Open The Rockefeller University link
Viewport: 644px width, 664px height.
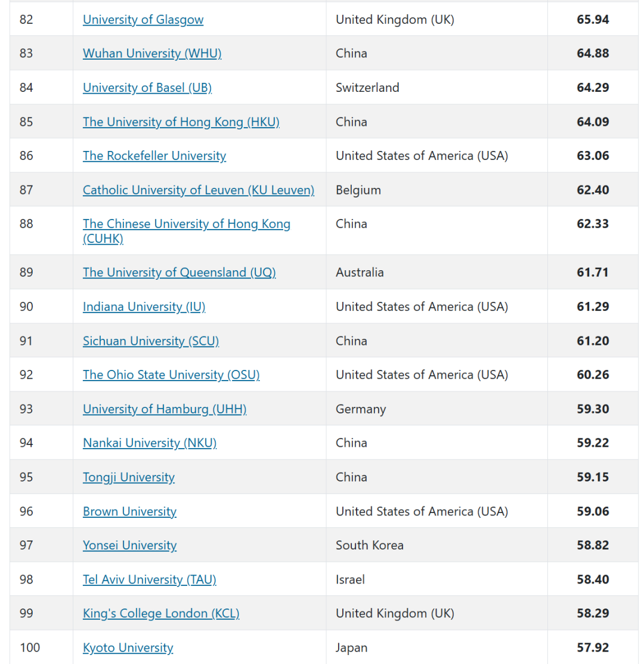(x=154, y=156)
